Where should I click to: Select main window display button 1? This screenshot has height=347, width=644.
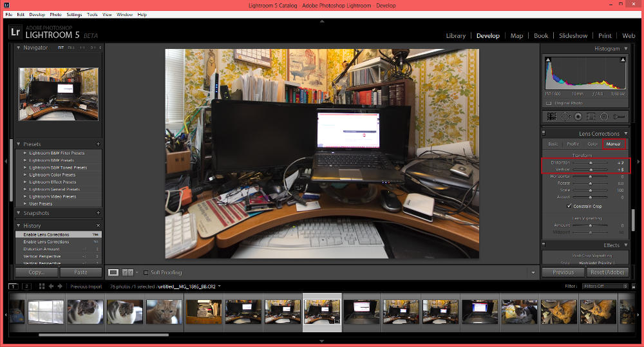pos(14,286)
